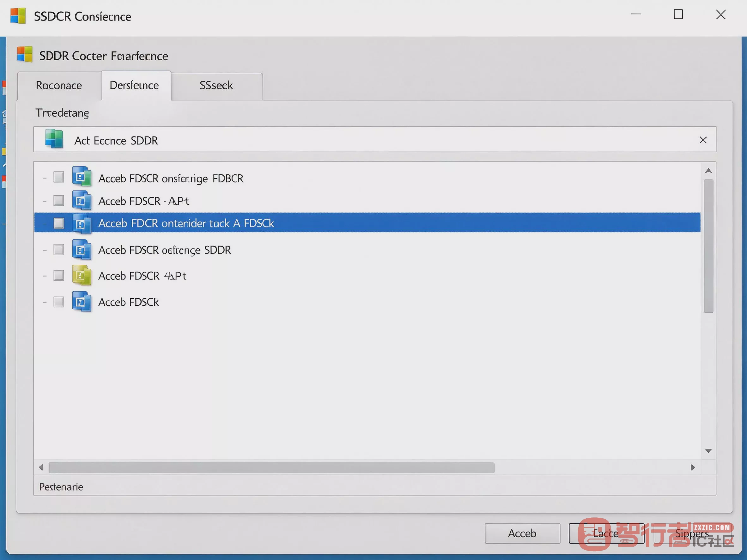
Task: Click the 'Trvedetang' label
Action: click(62, 113)
